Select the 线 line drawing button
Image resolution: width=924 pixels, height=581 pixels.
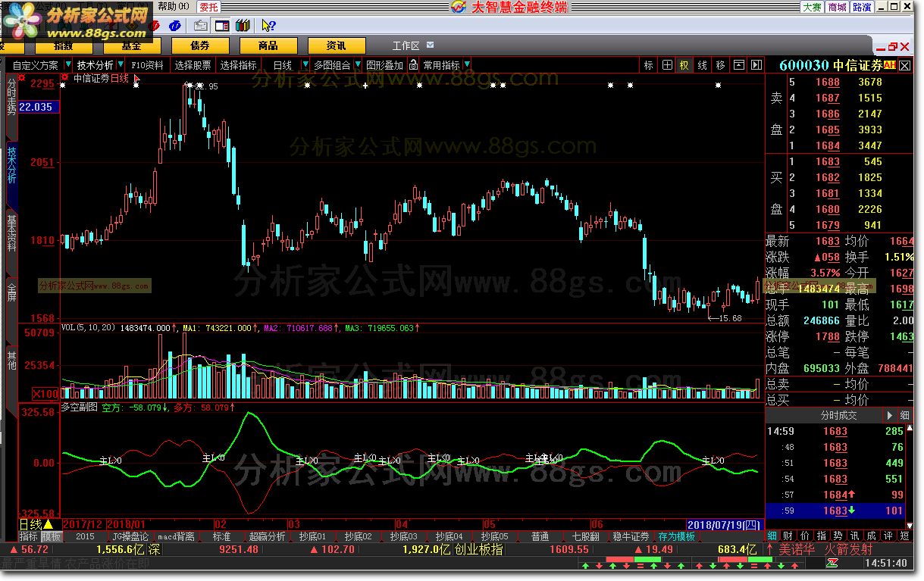[x=703, y=65]
